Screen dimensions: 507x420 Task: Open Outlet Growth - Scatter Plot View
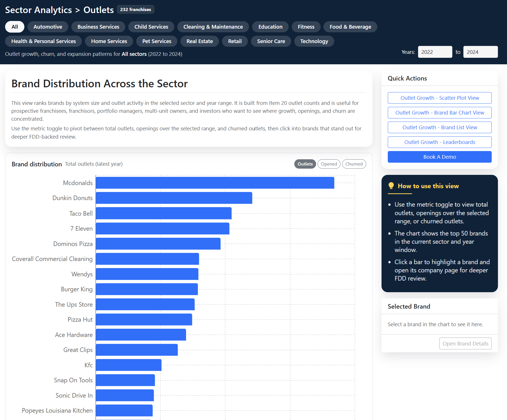point(440,98)
